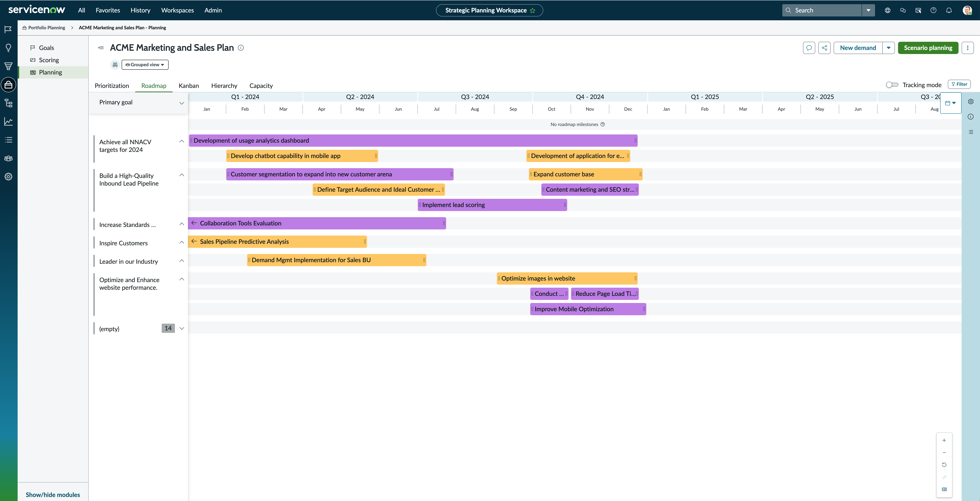The width and height of the screenshot is (980, 501).
Task: Click the Scenario planning button
Action: pyautogui.click(x=928, y=48)
